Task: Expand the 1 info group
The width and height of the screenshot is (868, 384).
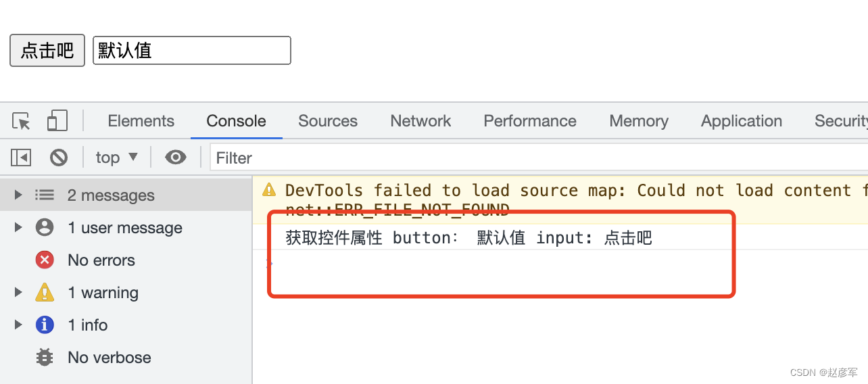Action: click(18, 325)
